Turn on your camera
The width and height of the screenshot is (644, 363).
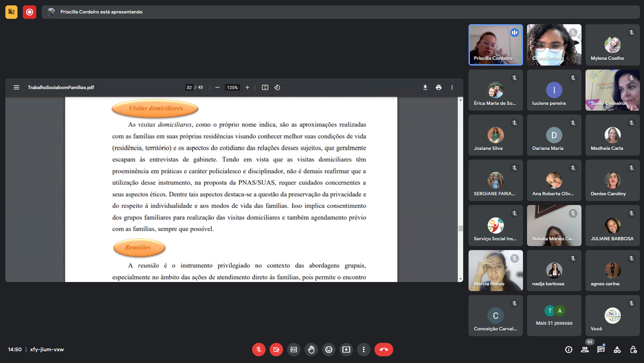276,350
